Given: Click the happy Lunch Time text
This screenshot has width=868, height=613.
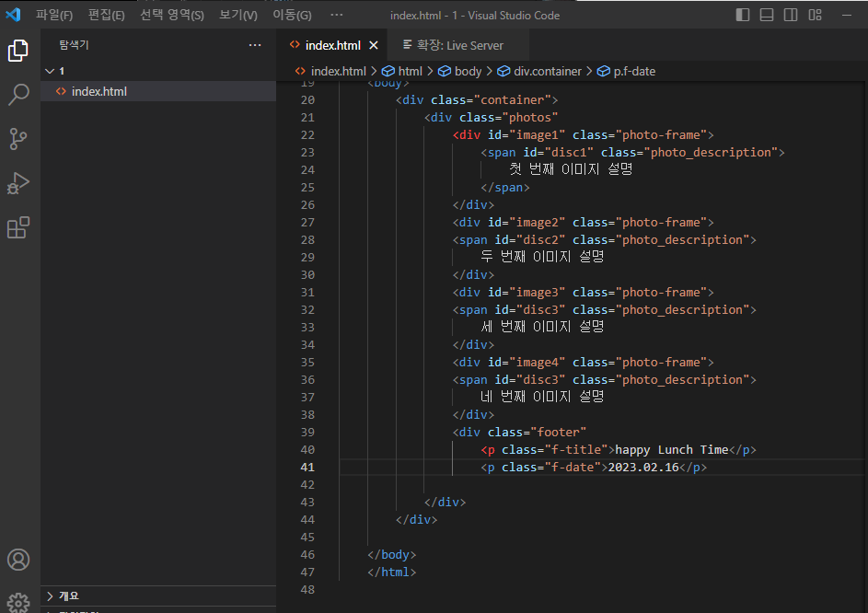Looking at the screenshot, I should pos(672,450).
